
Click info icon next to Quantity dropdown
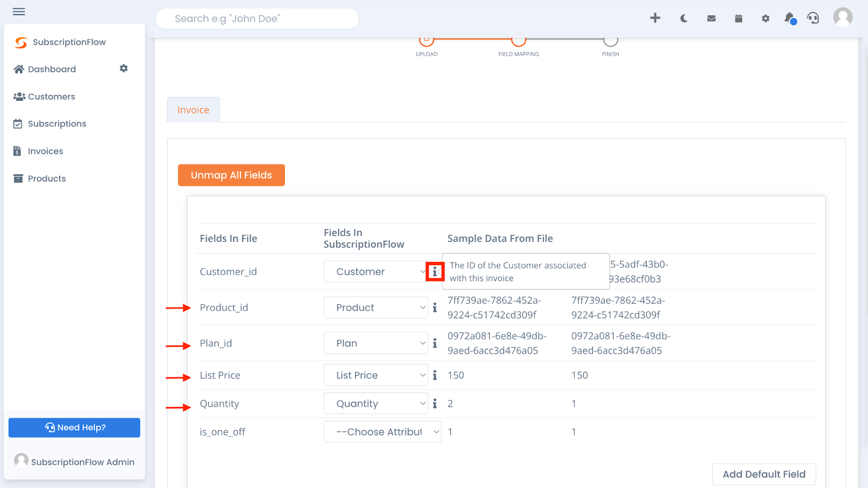point(435,403)
